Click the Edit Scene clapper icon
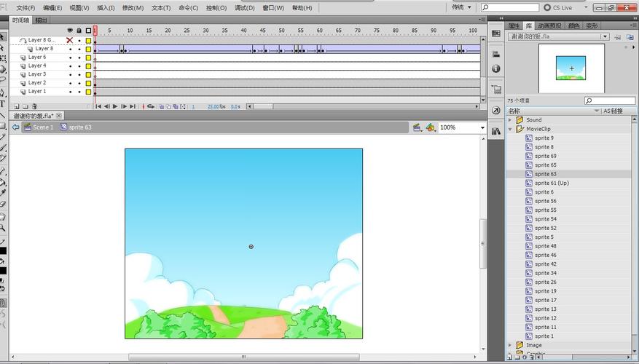 pos(417,127)
